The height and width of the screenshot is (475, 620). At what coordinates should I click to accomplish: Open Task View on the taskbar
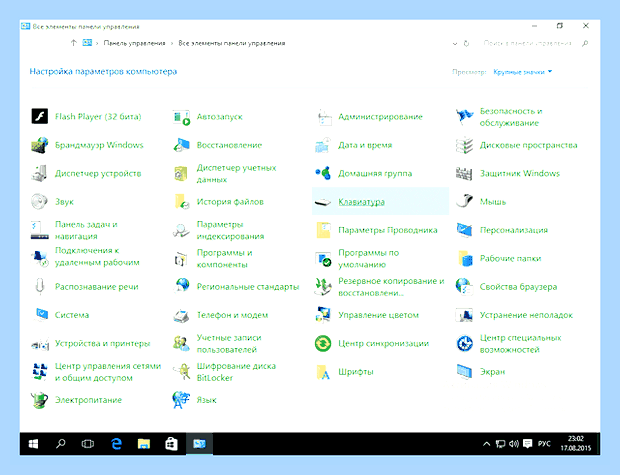click(x=88, y=444)
